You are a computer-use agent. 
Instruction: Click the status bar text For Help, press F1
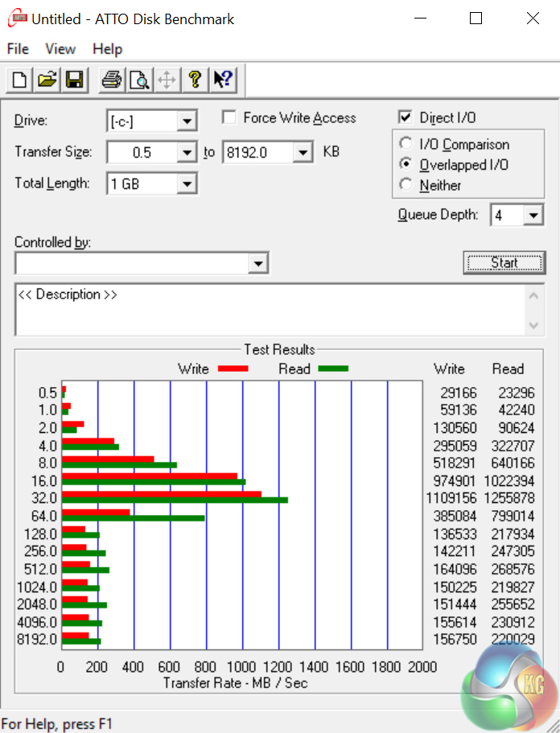[x=56, y=724]
